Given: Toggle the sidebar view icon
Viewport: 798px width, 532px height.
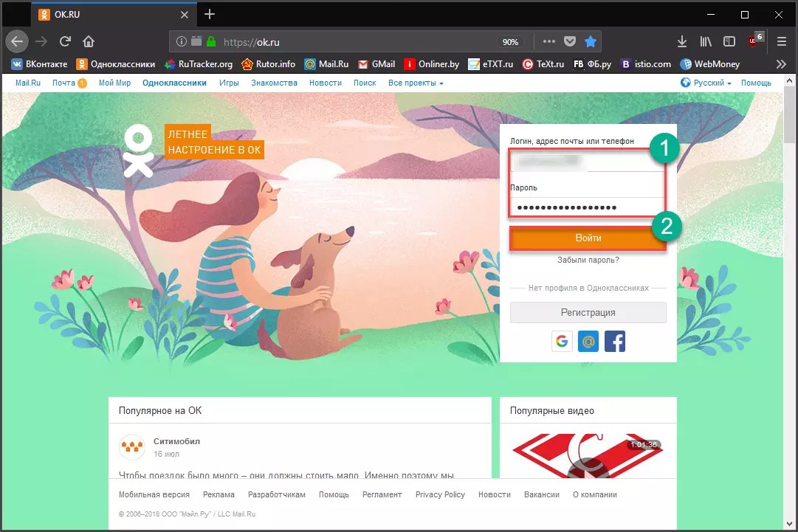Looking at the screenshot, I should click(x=729, y=42).
